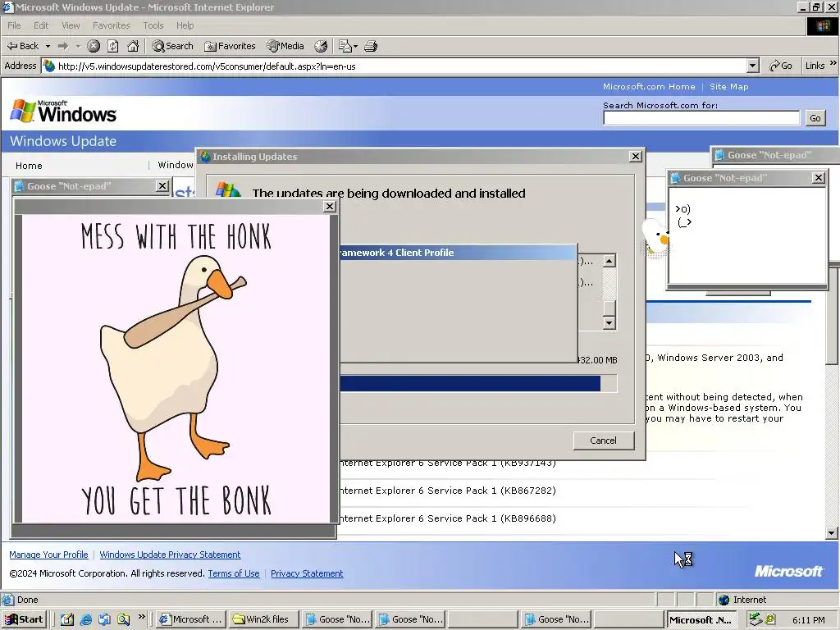The width and height of the screenshot is (840, 630).
Task: Click the Site Map link
Action: tap(728, 86)
